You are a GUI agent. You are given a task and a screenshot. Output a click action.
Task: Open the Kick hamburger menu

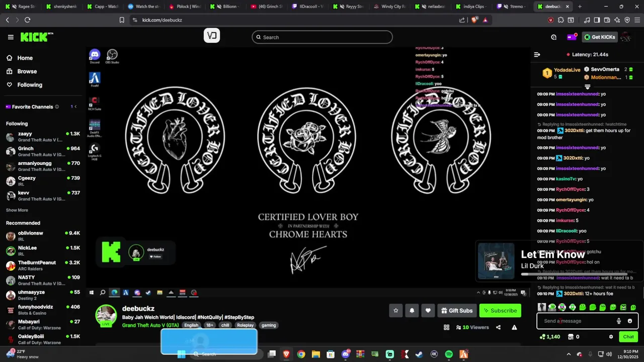click(x=11, y=37)
